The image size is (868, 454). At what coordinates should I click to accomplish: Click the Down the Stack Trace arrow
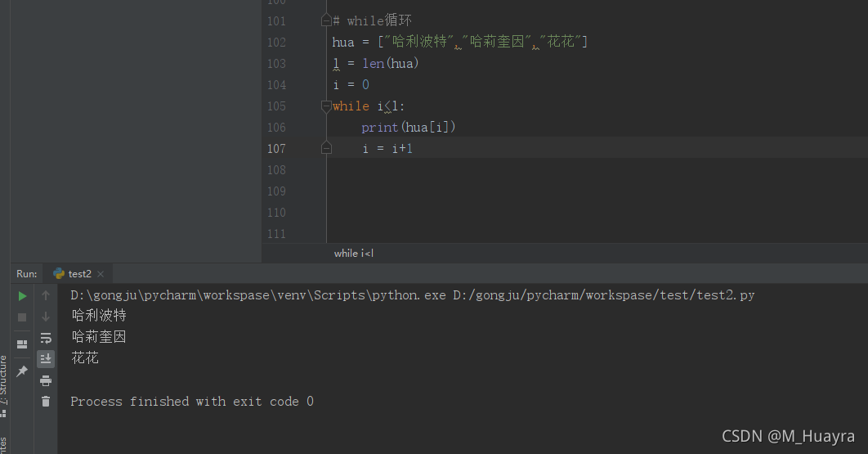tap(46, 317)
